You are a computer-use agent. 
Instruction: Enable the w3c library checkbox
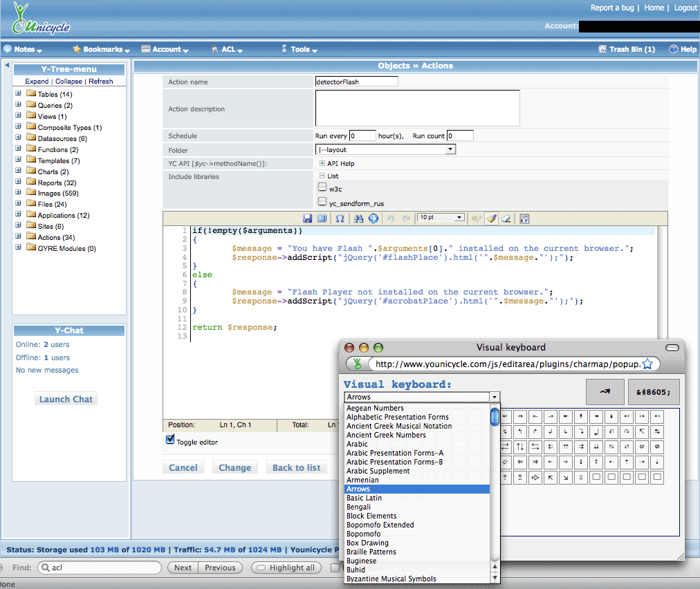(322, 187)
